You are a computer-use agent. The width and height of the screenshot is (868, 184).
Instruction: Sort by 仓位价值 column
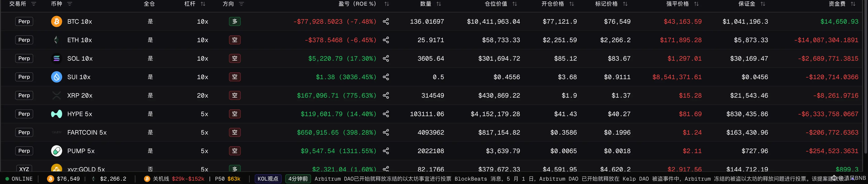point(514,4)
